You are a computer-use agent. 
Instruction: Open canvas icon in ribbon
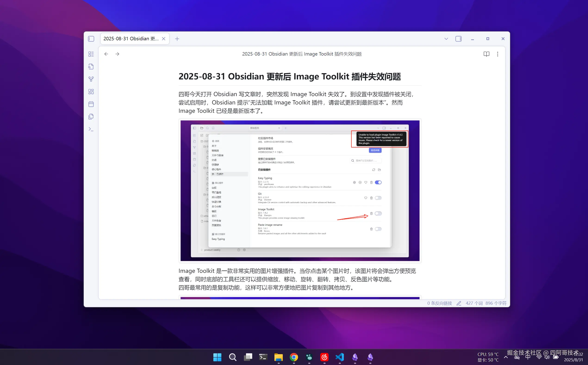click(91, 92)
